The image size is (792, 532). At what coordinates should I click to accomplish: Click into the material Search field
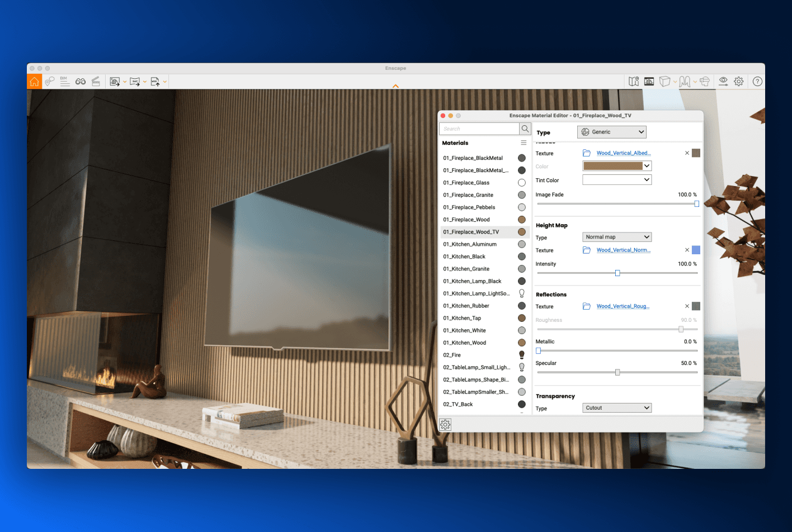point(479,129)
